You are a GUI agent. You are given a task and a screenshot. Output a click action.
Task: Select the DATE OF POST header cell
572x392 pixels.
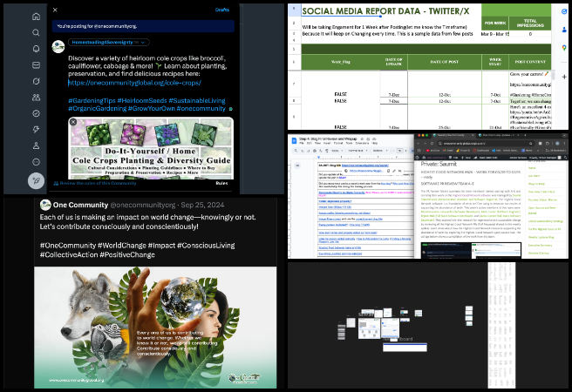click(445, 62)
